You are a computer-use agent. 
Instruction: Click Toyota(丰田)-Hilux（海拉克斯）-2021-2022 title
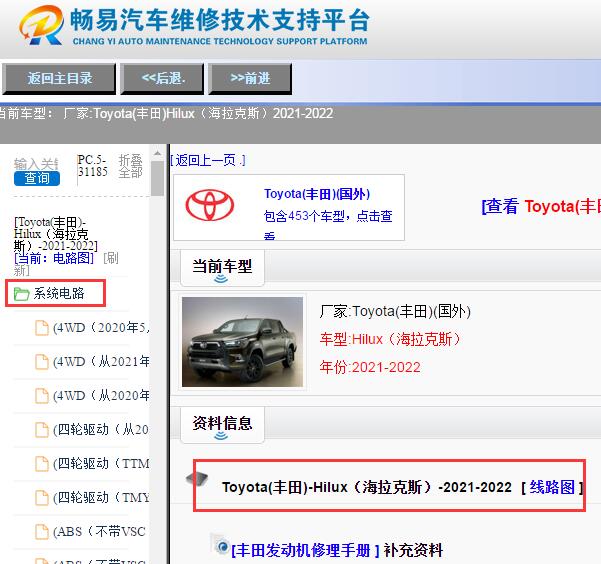pos(367,487)
